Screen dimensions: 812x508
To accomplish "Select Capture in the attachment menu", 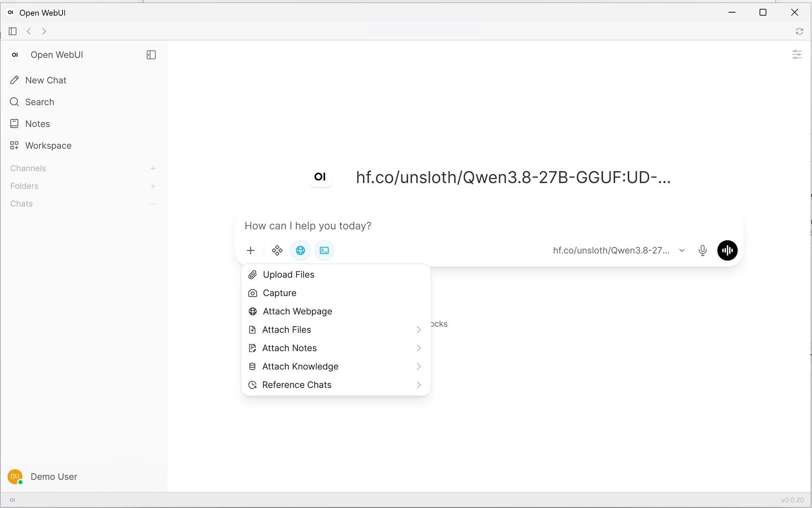I will [x=335, y=293].
